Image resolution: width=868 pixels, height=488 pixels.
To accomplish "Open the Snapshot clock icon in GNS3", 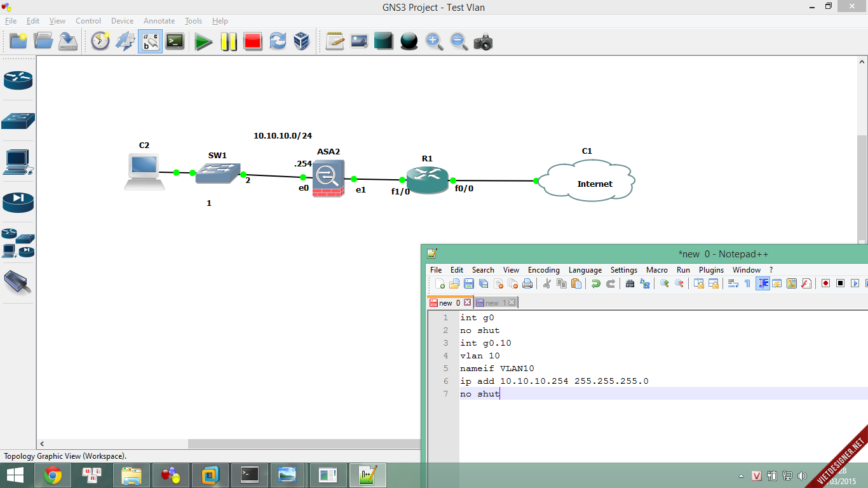I will pos(100,42).
